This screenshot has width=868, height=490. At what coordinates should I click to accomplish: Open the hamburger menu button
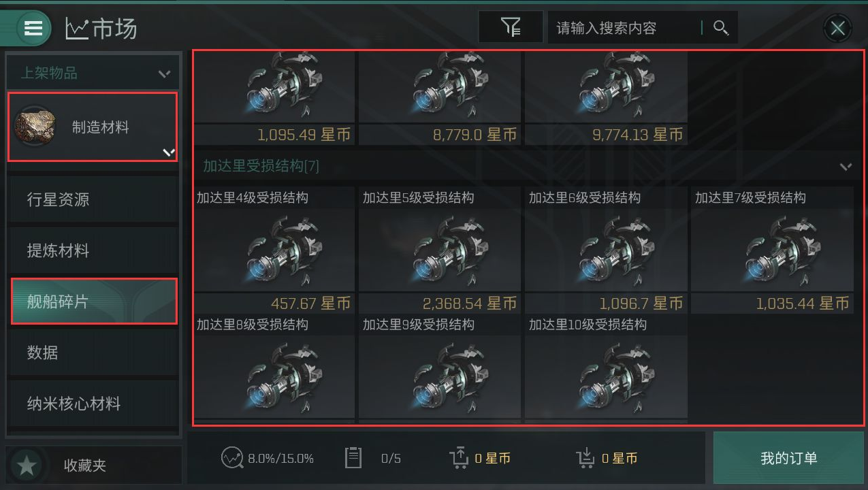click(x=33, y=28)
